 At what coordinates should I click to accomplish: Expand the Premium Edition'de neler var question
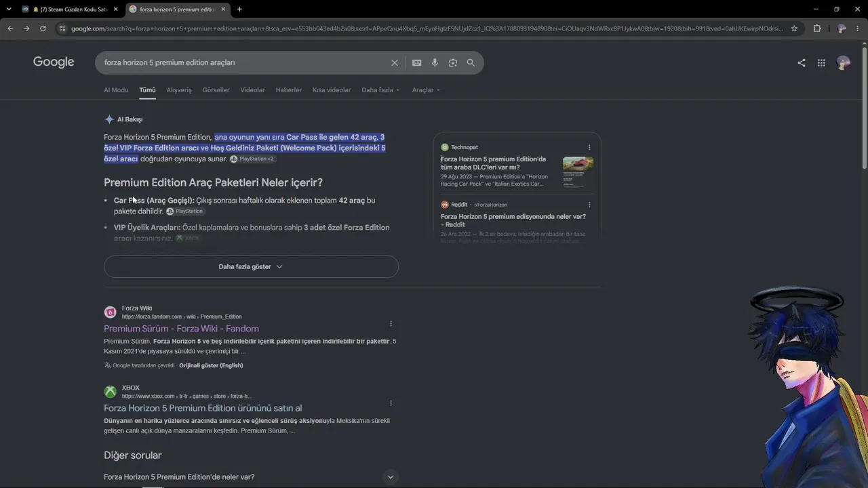click(x=251, y=477)
